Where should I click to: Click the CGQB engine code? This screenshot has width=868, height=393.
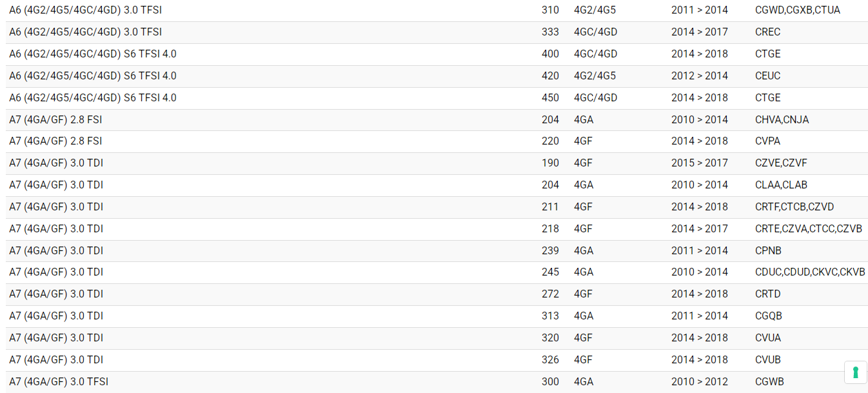coord(768,316)
